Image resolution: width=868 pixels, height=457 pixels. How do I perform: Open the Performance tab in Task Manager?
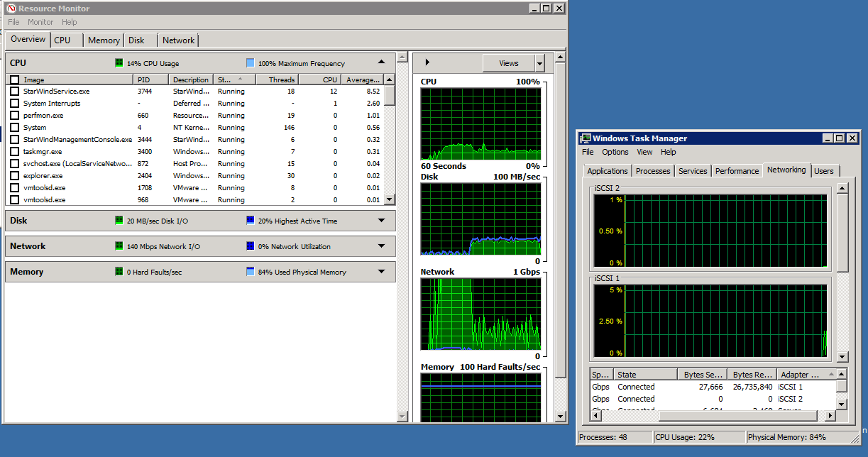pyautogui.click(x=737, y=171)
